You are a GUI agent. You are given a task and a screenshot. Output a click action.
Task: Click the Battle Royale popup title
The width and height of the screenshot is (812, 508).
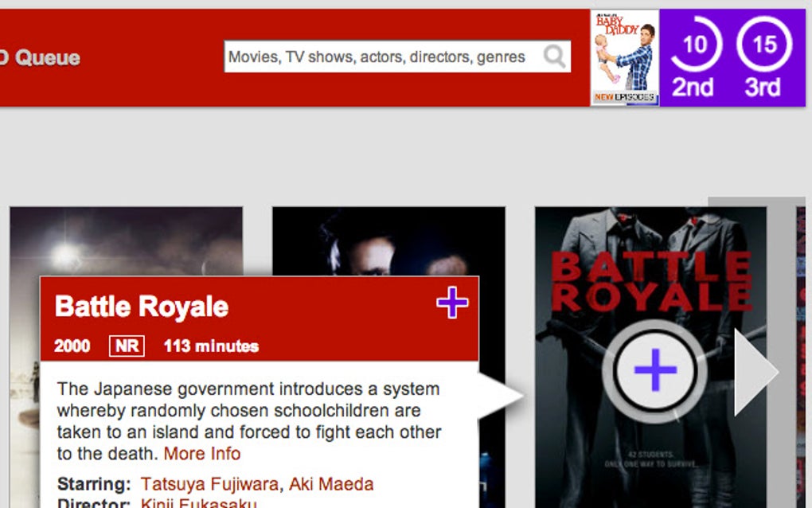(x=142, y=306)
